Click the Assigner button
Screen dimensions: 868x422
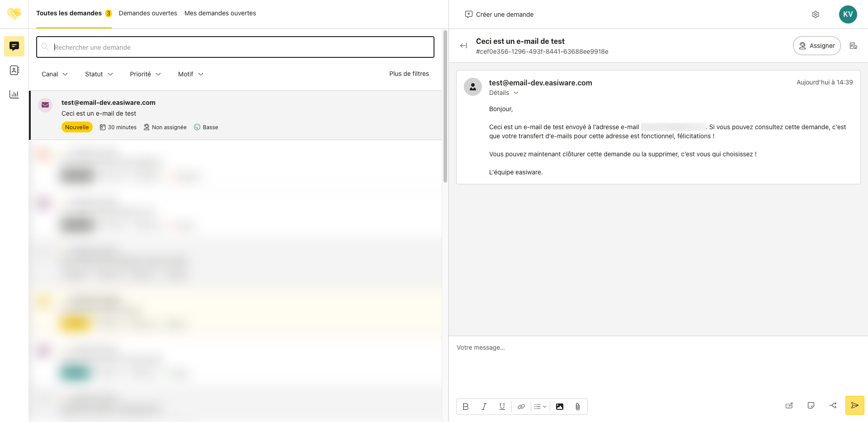coord(816,46)
